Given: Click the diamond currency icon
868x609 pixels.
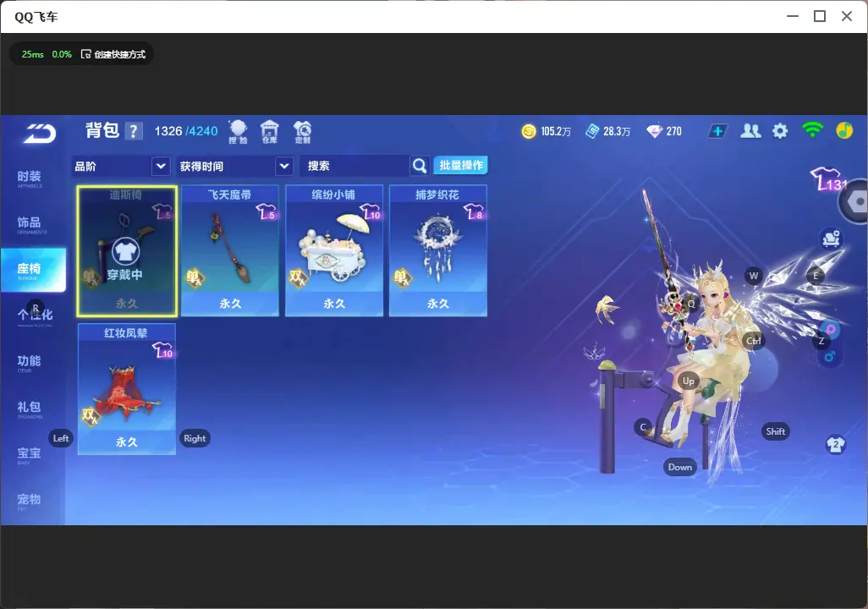Looking at the screenshot, I should pos(654,131).
